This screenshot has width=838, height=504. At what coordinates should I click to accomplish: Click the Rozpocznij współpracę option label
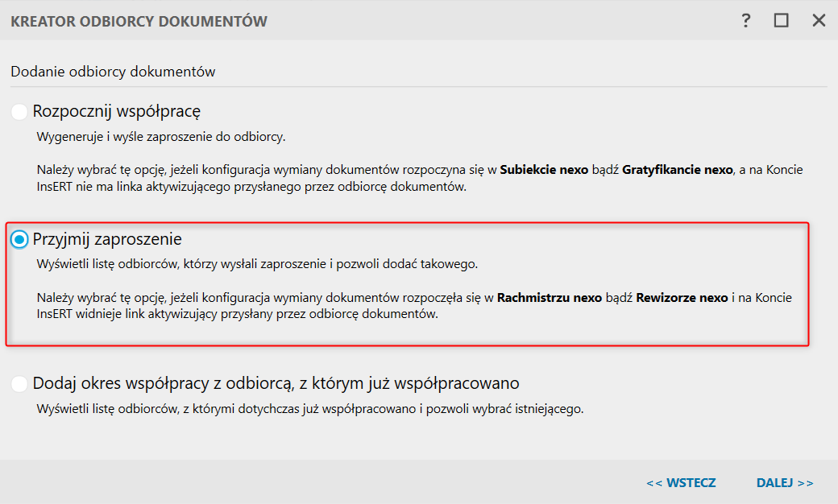(116, 111)
